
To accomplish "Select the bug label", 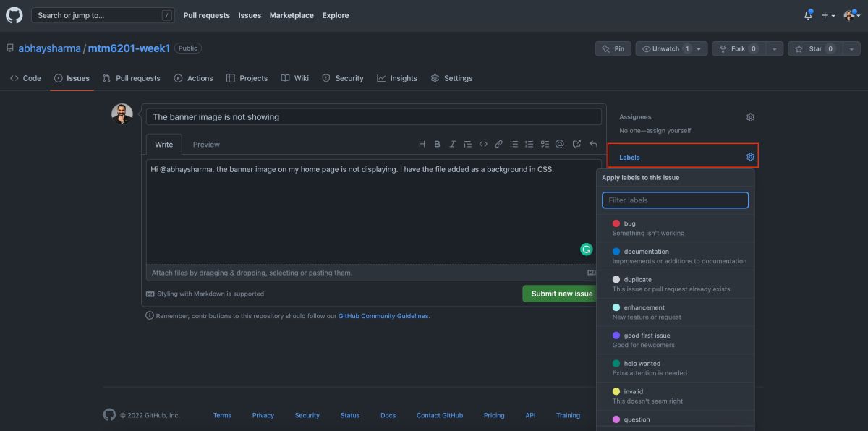I will pyautogui.click(x=676, y=229).
